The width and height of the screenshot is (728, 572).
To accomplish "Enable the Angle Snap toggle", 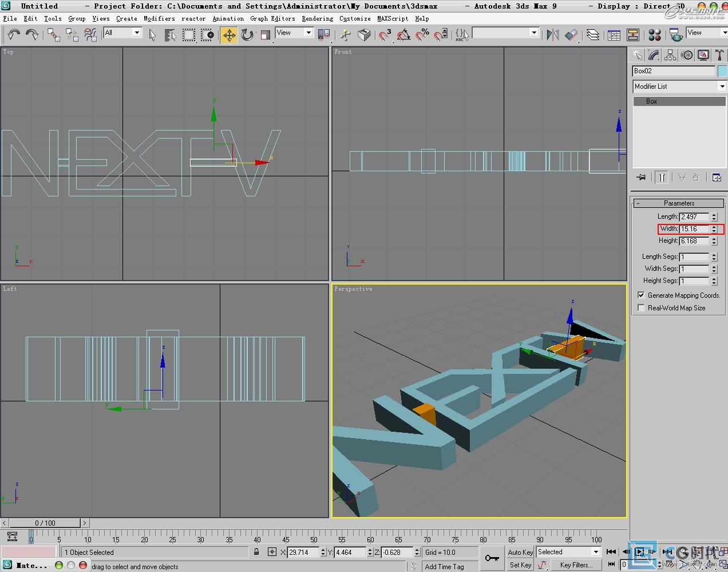I will [403, 35].
